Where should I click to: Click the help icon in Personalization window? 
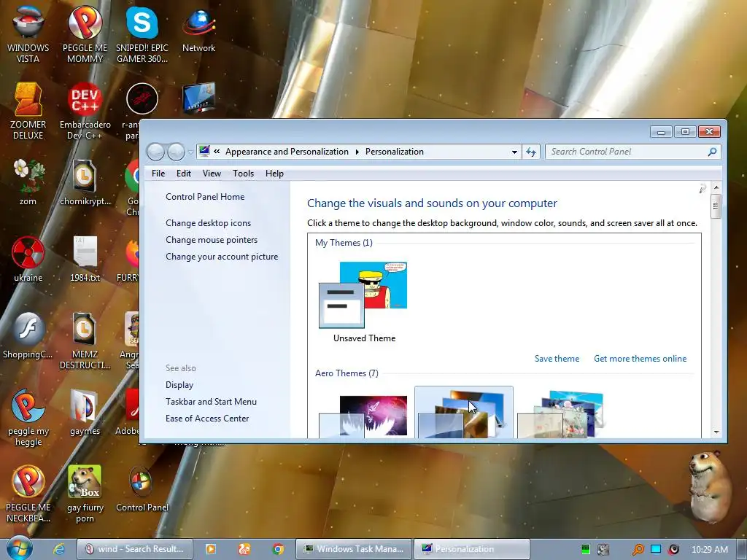tap(703, 189)
